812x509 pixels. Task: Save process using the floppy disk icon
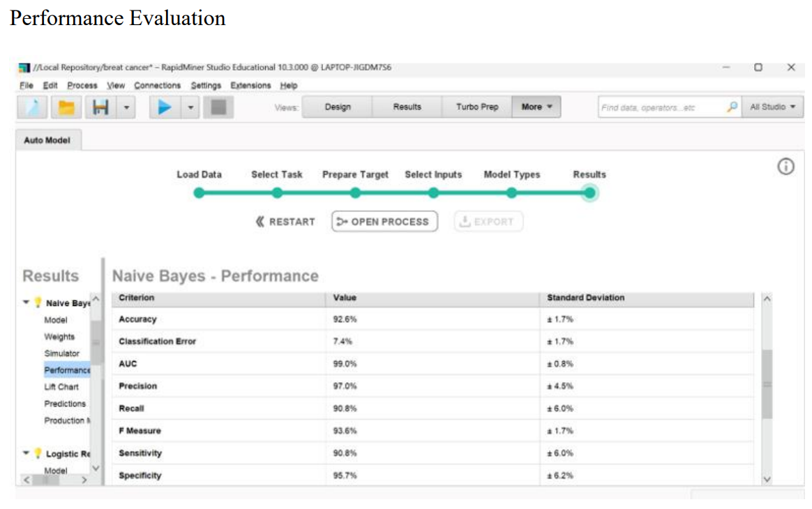coord(100,107)
